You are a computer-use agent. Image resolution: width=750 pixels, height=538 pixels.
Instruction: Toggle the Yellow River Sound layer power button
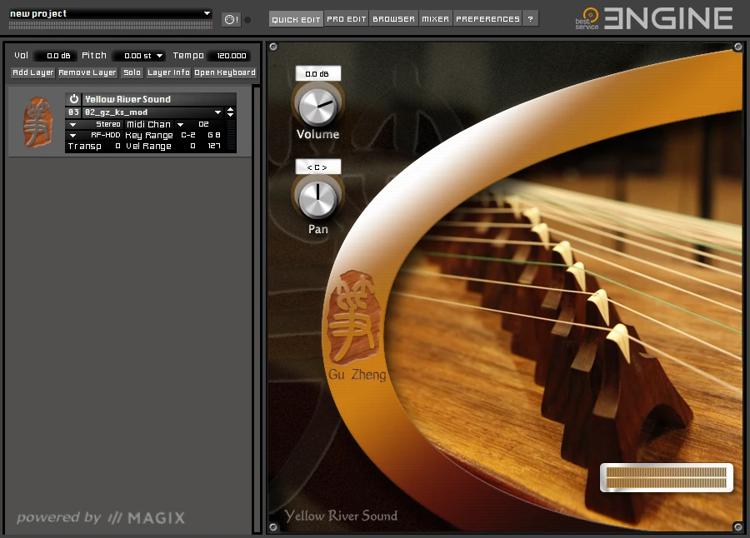(x=74, y=100)
